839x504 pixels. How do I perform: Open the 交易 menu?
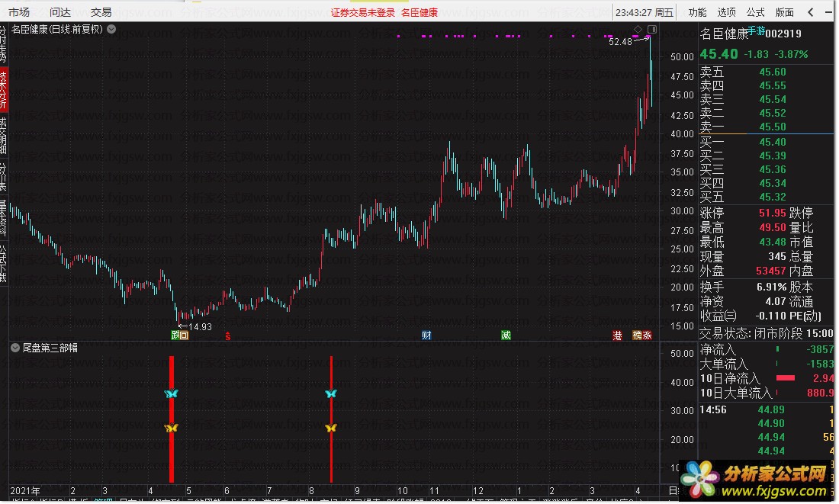click(101, 11)
